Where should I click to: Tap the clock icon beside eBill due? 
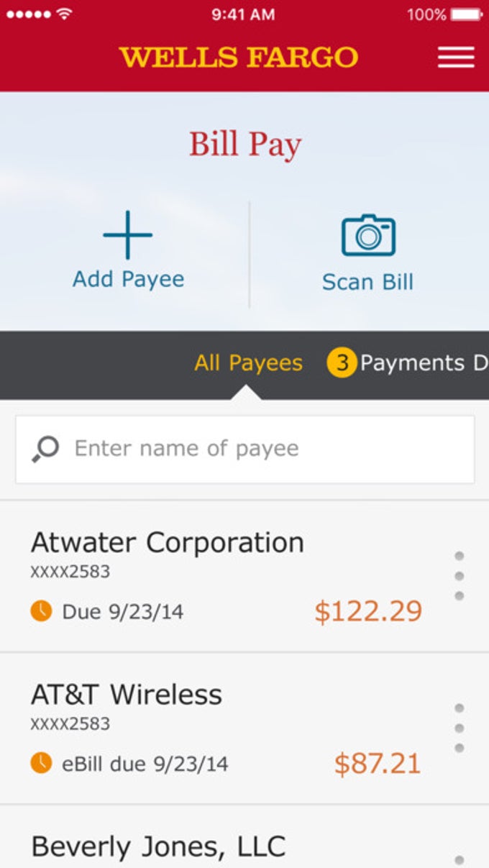pos(41,763)
